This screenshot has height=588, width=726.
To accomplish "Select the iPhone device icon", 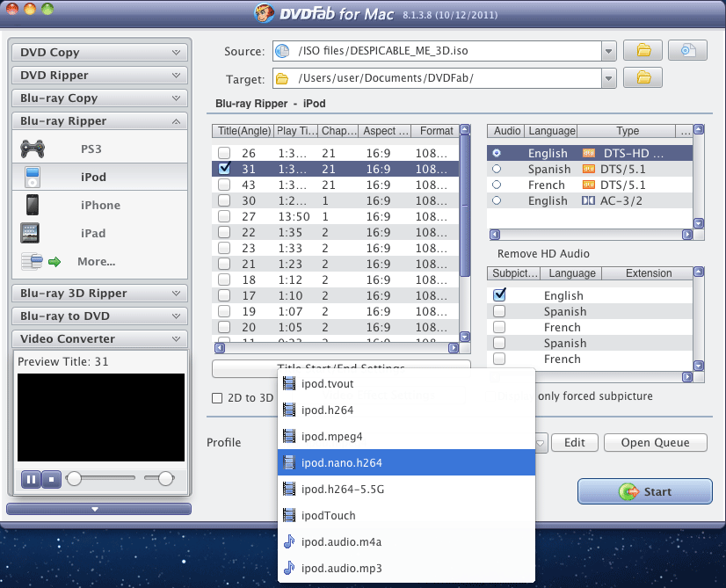I will [x=33, y=205].
